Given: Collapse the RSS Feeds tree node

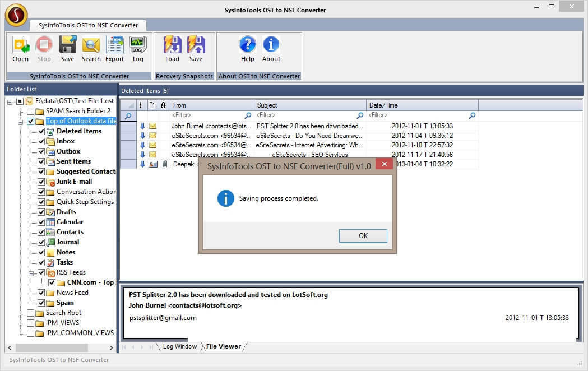Looking at the screenshot, I should tap(31, 273).
